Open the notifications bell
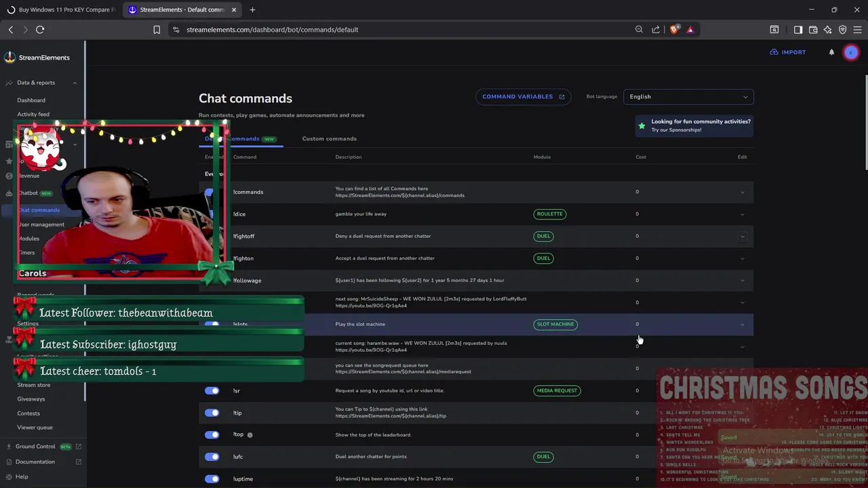Viewport: 868px width, 488px height. (831, 52)
